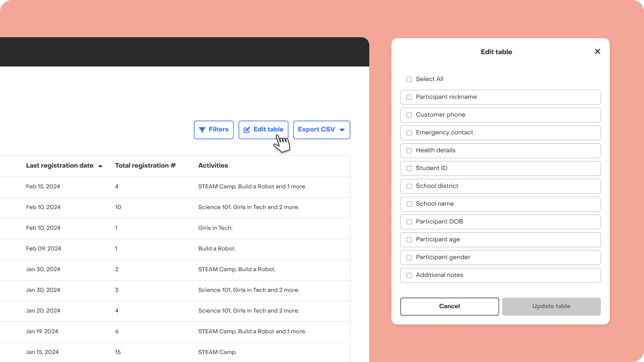Image resolution: width=644 pixels, height=362 pixels.
Task: Toggle the Emergency contact checkbox
Action: [x=409, y=133]
